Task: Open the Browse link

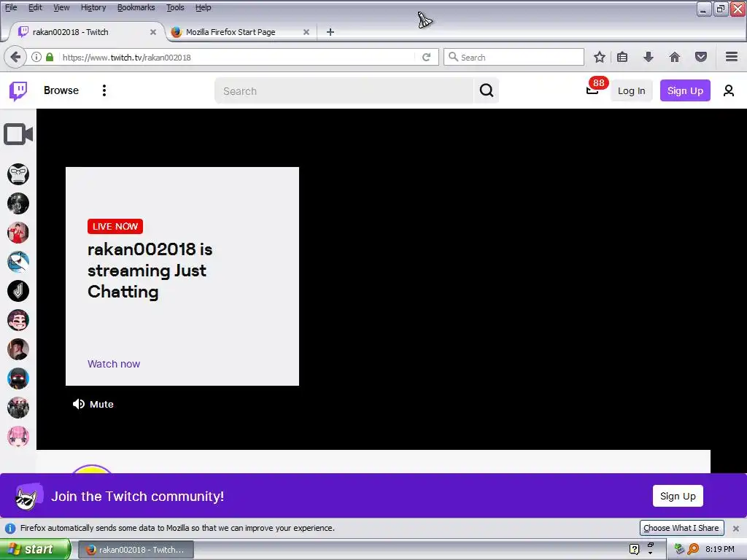Action: (x=61, y=90)
